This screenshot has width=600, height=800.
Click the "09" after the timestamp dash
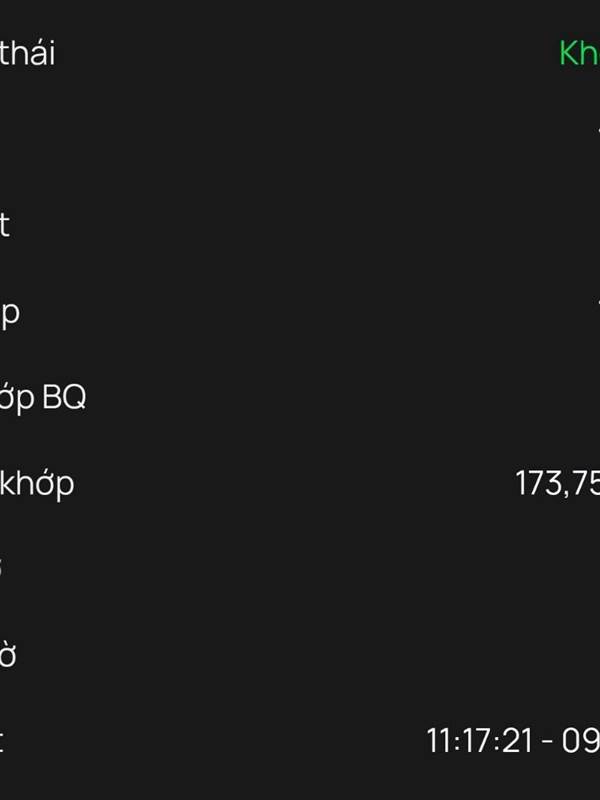pos(580,742)
